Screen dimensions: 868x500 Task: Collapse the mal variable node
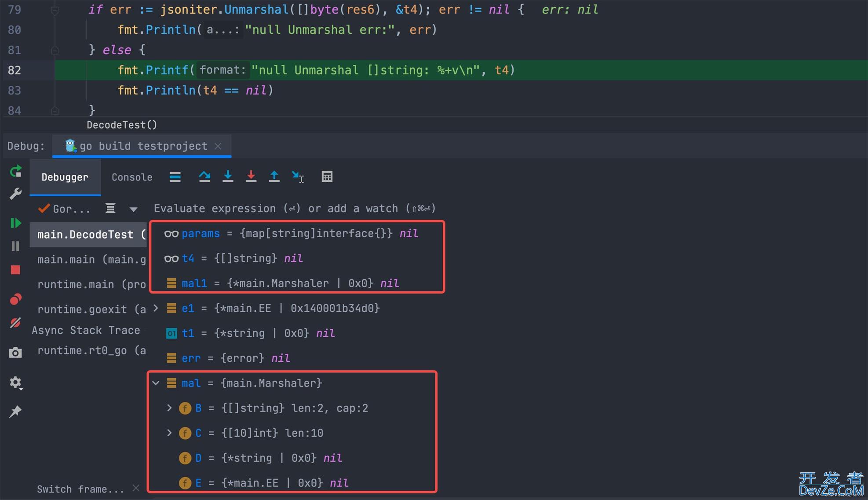[x=156, y=383]
